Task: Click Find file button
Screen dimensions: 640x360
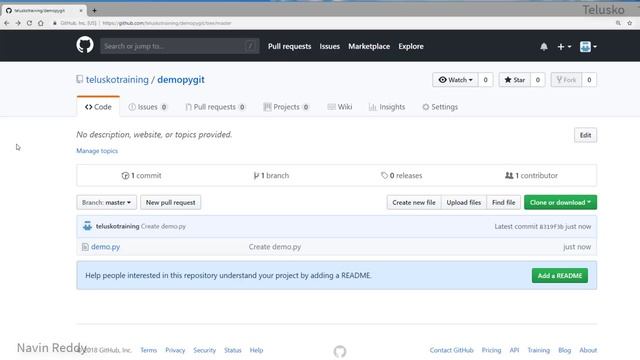Action: 504,202
